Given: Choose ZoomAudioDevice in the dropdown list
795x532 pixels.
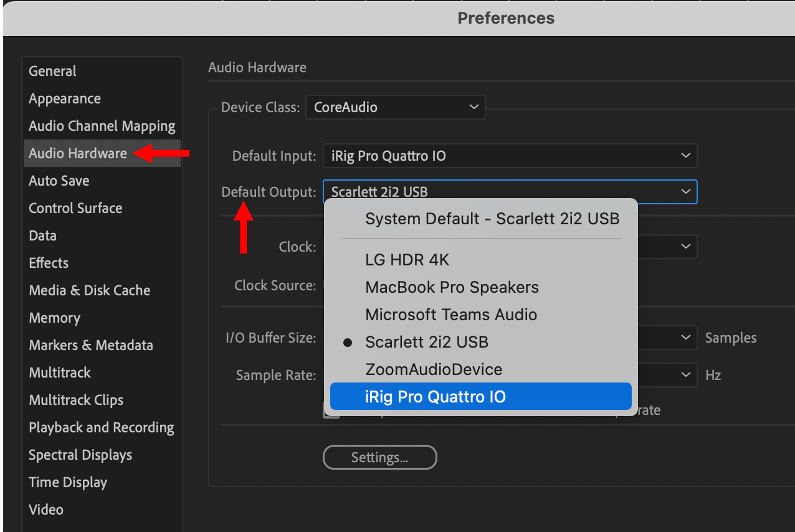Looking at the screenshot, I should click(434, 369).
